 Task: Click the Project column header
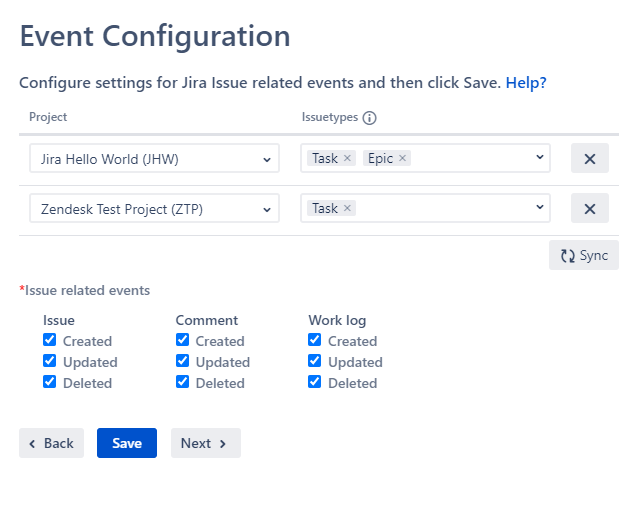pos(48,117)
